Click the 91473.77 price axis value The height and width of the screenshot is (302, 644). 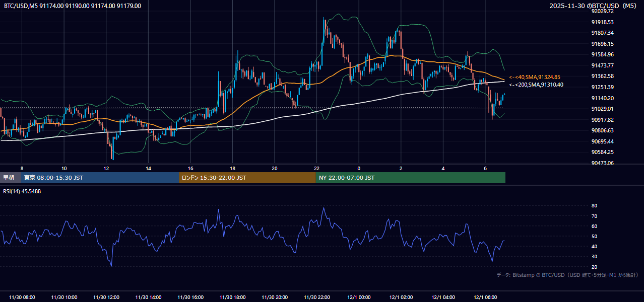[x=602, y=65]
